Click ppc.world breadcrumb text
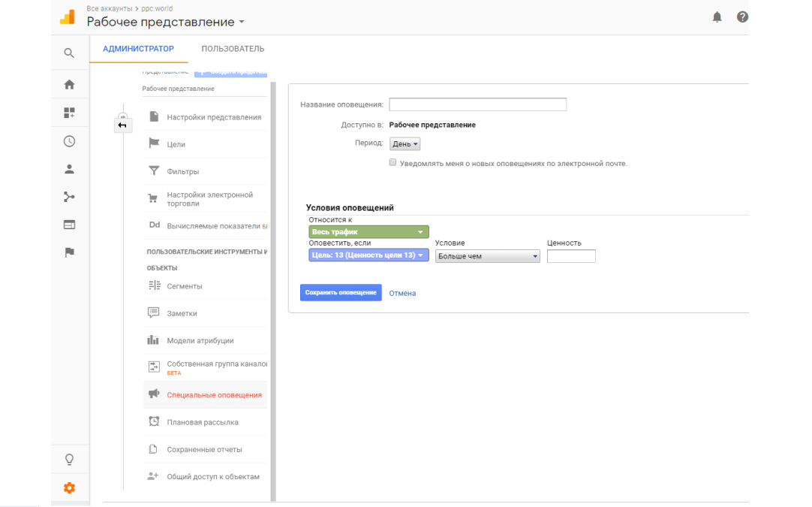Image resolution: width=812 pixels, height=507 pixels. pyautogui.click(x=157, y=9)
